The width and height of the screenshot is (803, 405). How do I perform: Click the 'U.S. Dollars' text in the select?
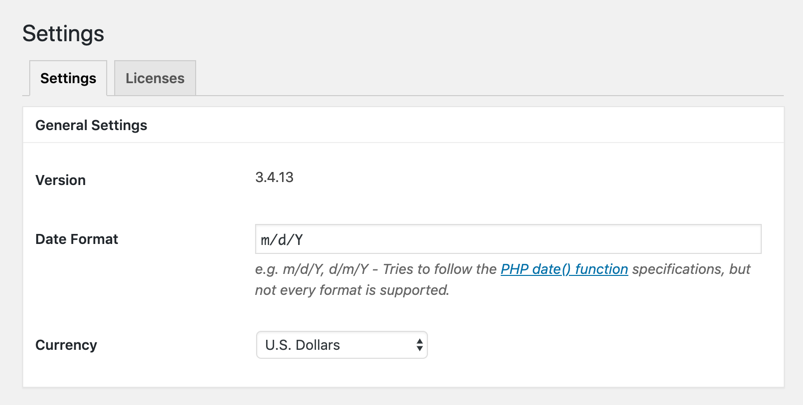[302, 345]
